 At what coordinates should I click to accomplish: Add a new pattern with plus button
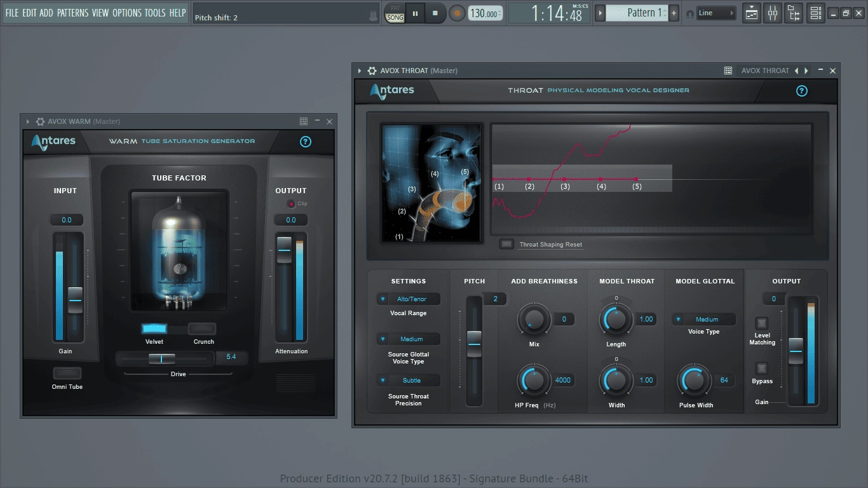point(674,13)
